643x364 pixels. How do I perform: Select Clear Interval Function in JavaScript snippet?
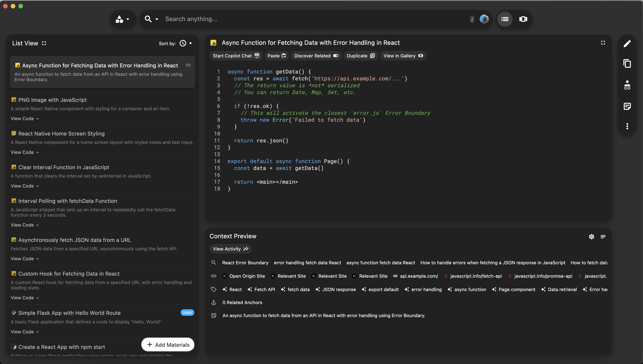64,167
